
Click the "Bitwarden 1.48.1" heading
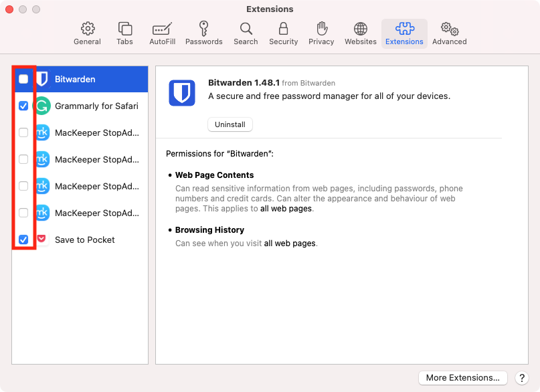(x=244, y=82)
